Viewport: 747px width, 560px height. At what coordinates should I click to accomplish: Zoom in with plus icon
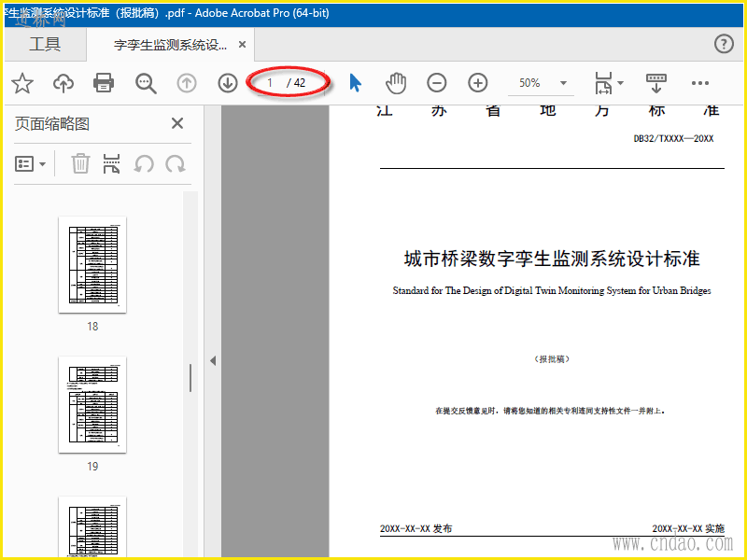pos(477,83)
